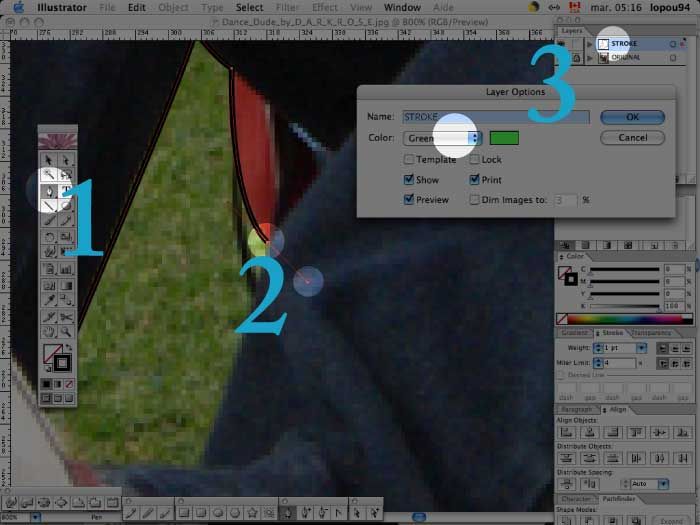This screenshot has width=700, height=525.
Task: Select the Paintbrush tool in toolbox
Action: point(49,221)
